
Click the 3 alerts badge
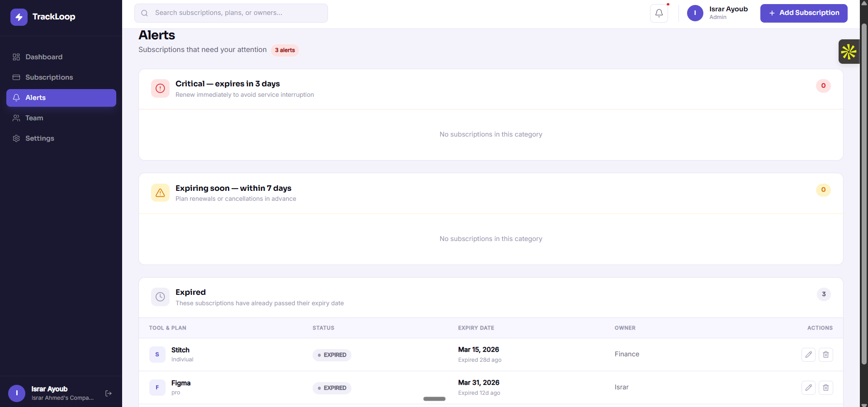pyautogui.click(x=285, y=50)
